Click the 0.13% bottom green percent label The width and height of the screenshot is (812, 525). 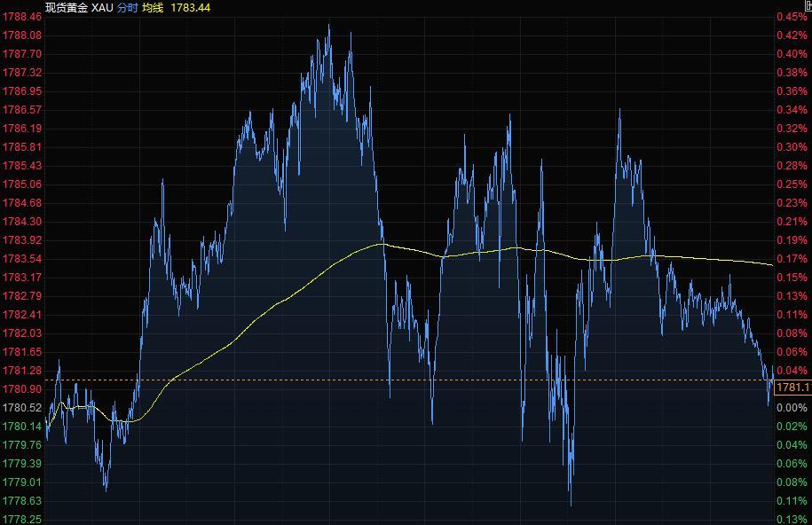tap(792, 519)
